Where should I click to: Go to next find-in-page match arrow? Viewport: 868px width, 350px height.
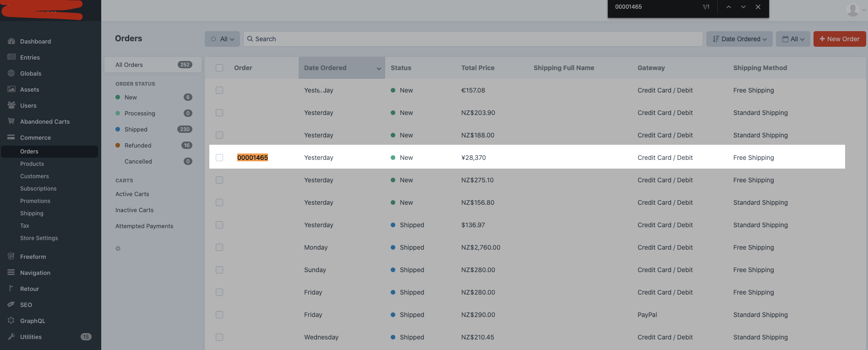tap(743, 7)
